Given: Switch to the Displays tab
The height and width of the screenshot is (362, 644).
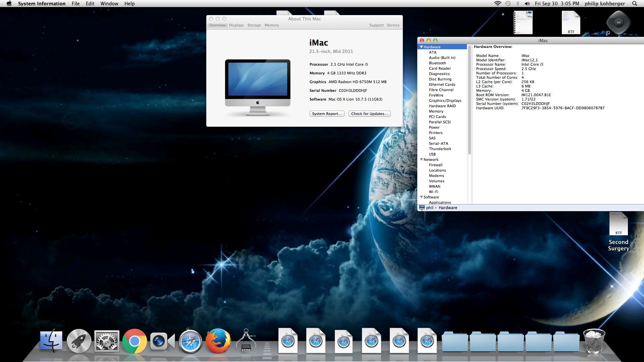Looking at the screenshot, I should (236, 25).
